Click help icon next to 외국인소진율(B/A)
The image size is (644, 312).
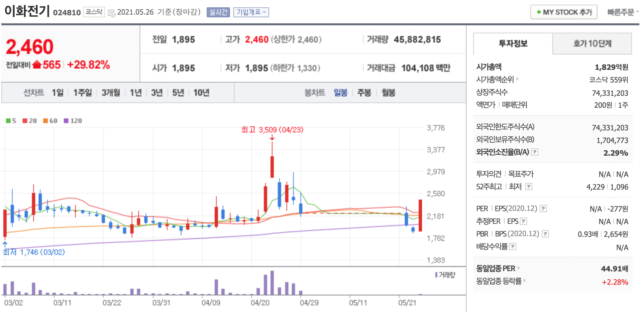pyautogui.click(x=535, y=152)
